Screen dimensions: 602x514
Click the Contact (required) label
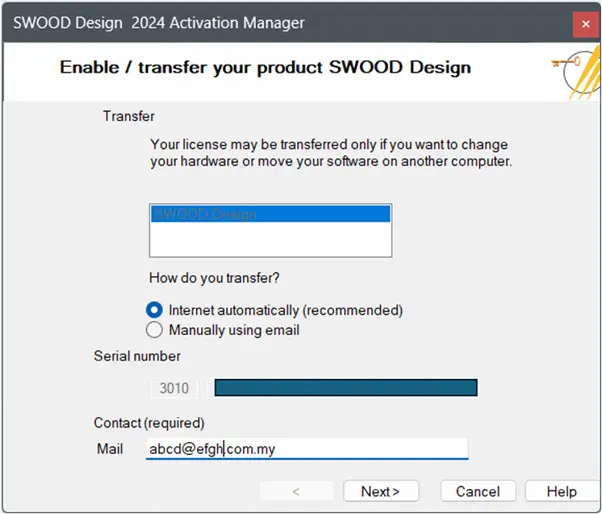click(x=149, y=422)
